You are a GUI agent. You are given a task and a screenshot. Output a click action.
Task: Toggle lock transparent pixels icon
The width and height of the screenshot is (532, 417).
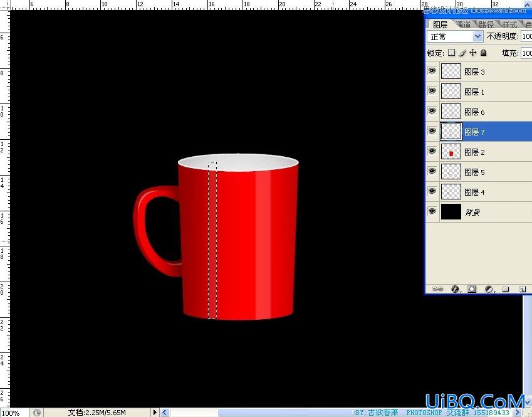pyautogui.click(x=451, y=53)
